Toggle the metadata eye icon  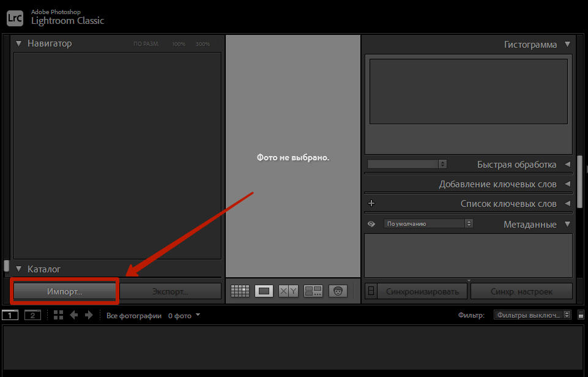coord(371,224)
